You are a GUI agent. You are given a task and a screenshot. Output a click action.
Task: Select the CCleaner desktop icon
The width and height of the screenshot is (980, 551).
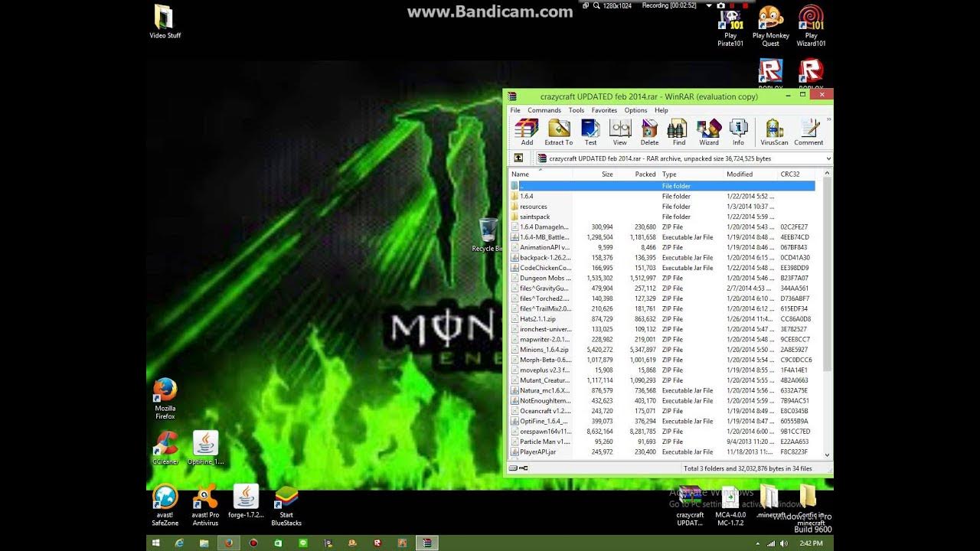(165, 448)
